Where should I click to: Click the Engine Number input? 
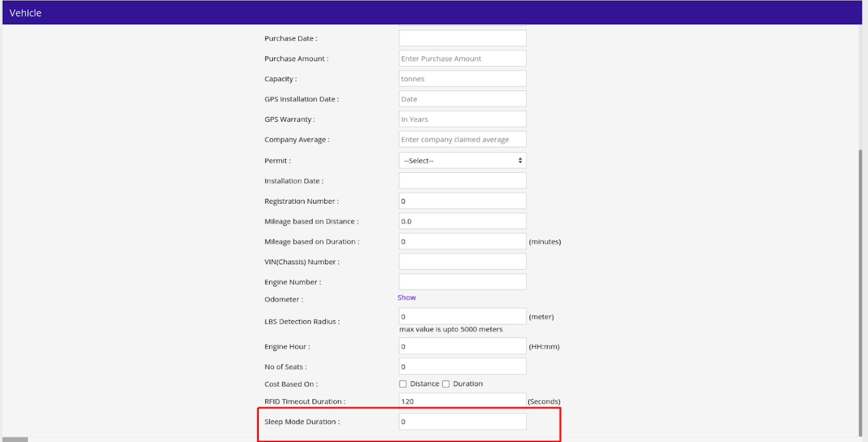(x=462, y=282)
